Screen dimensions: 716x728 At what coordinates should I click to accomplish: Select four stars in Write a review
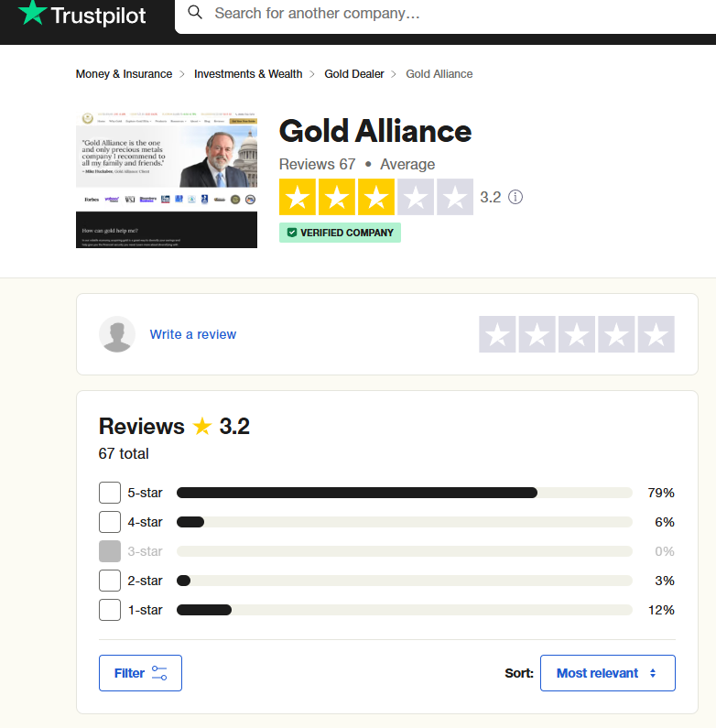[616, 334]
